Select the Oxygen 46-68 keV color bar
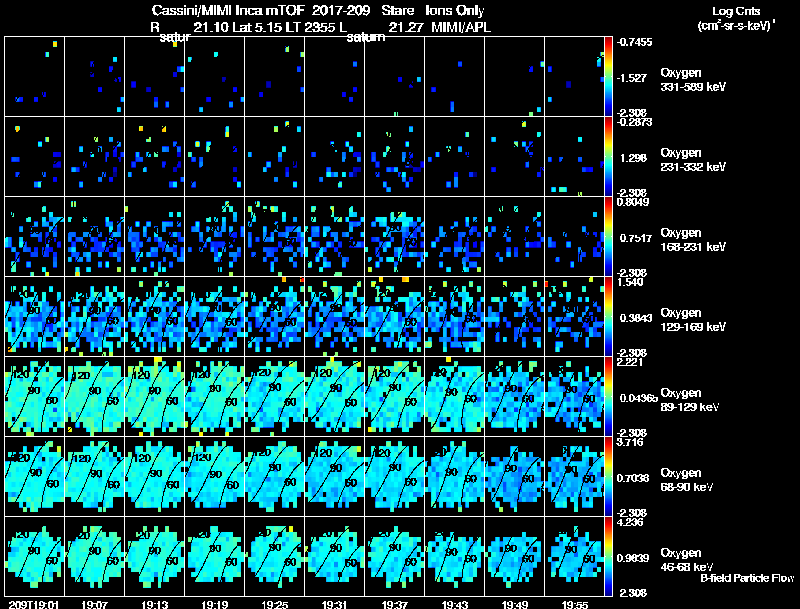The height and width of the screenshot is (609, 800). (608, 556)
